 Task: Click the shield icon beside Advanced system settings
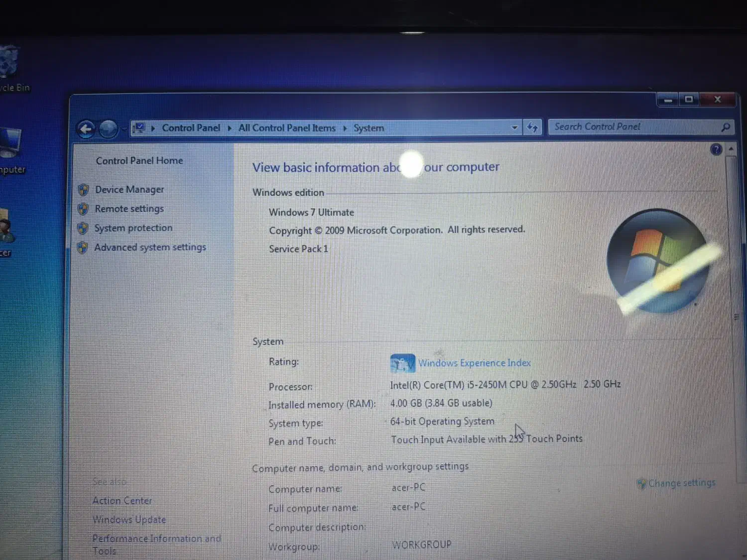[x=83, y=247]
